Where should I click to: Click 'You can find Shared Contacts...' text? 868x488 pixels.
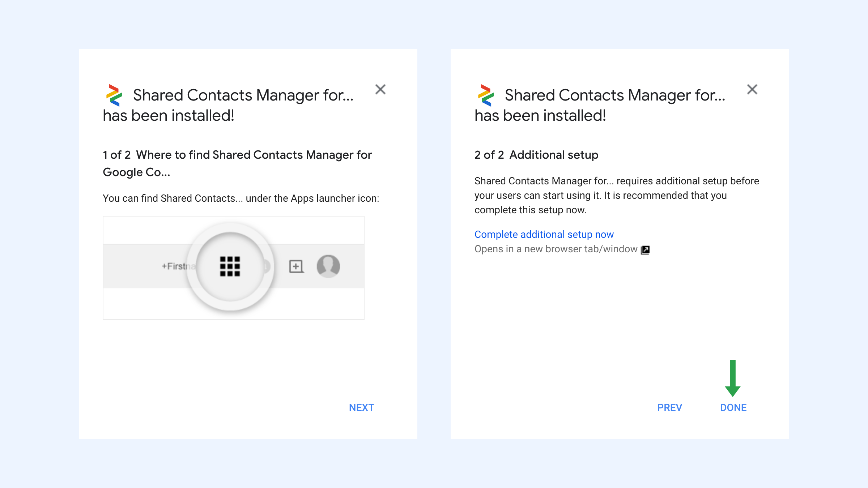241,198
